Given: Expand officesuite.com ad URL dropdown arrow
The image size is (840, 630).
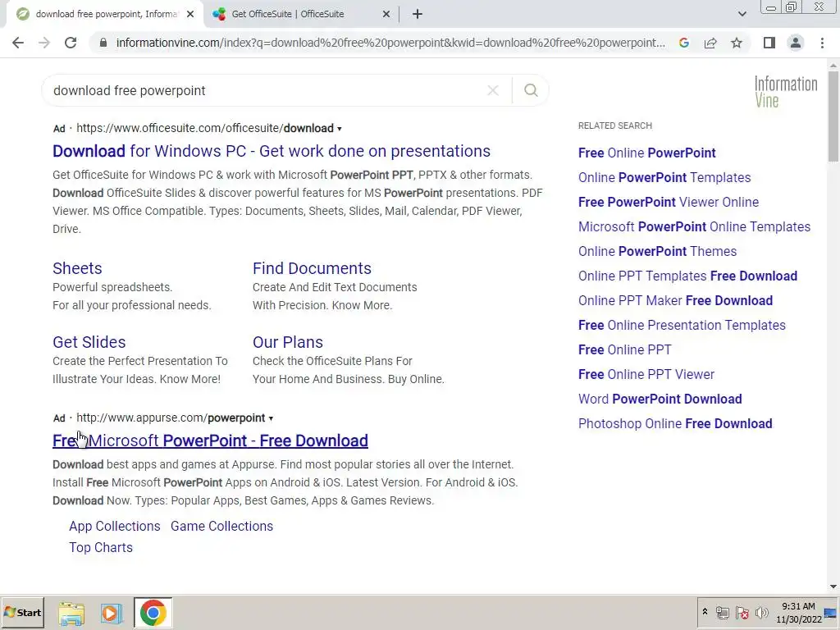Looking at the screenshot, I should 339,129.
